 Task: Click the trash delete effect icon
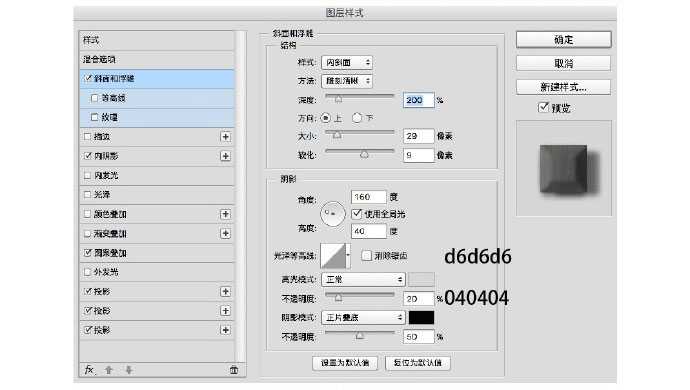(234, 370)
